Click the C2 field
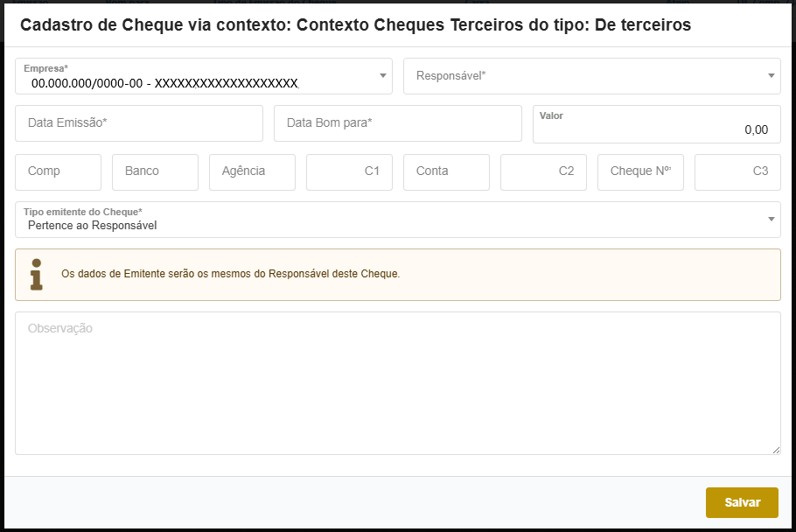Image resolution: width=796 pixels, height=532 pixels. 543,172
